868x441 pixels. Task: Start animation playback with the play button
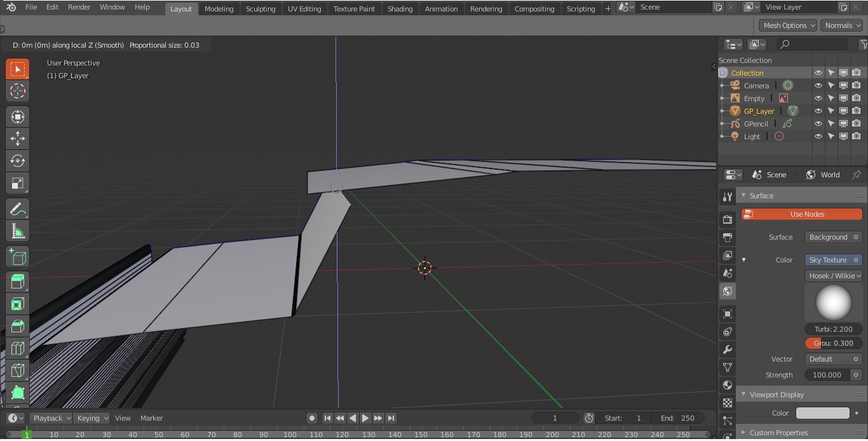point(365,418)
